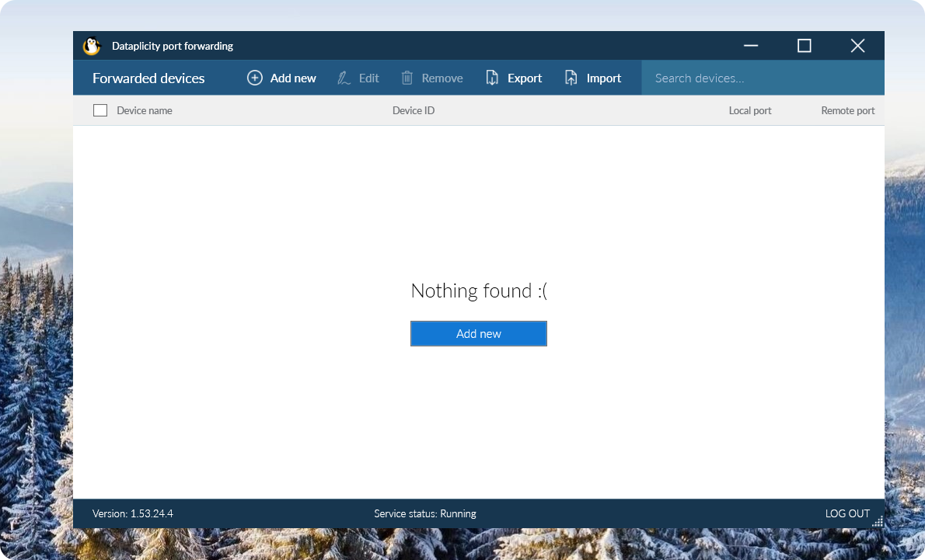The width and height of the screenshot is (925, 560).
Task: Click the Service status: Running text
Action: pos(424,513)
